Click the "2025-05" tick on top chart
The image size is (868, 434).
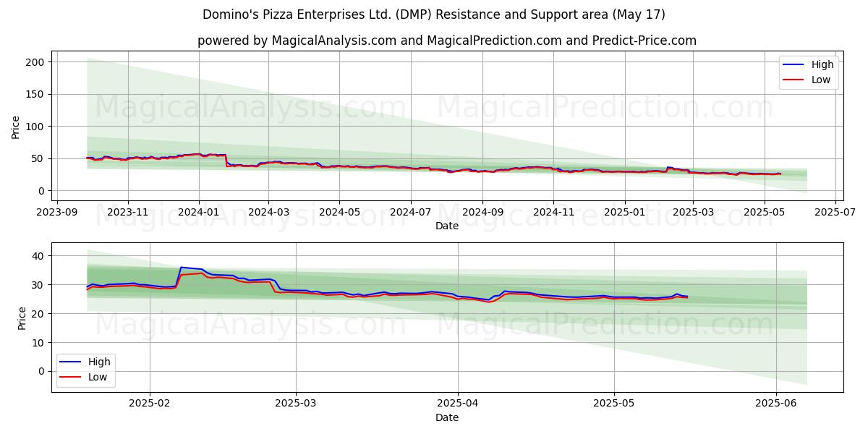[x=764, y=212]
